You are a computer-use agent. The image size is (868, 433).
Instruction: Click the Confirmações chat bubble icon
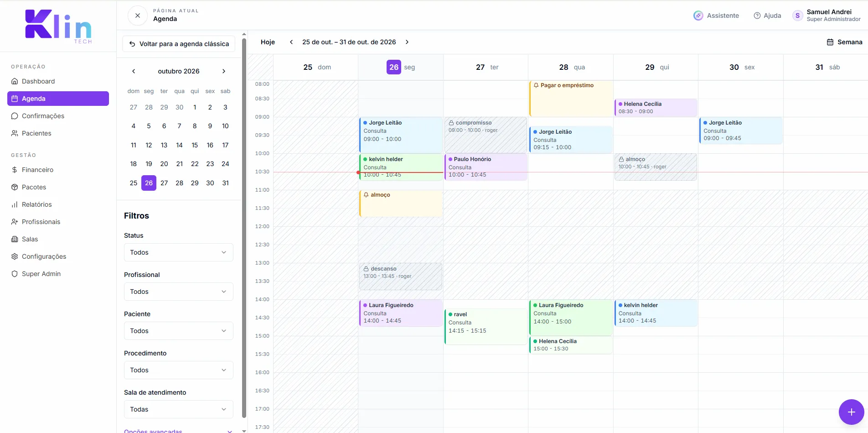tap(15, 116)
